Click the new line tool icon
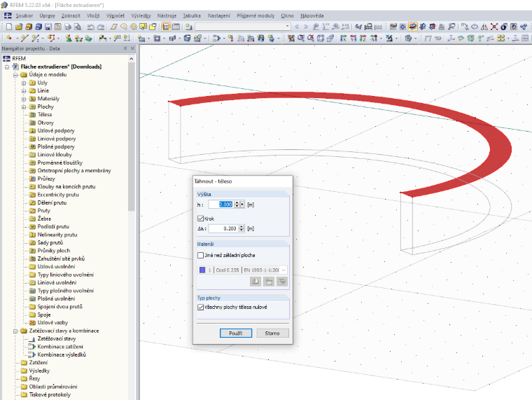 (x=24, y=39)
